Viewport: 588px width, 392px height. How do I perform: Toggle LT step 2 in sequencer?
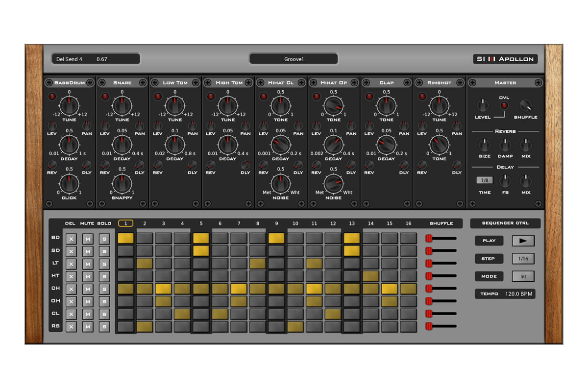coord(145,264)
